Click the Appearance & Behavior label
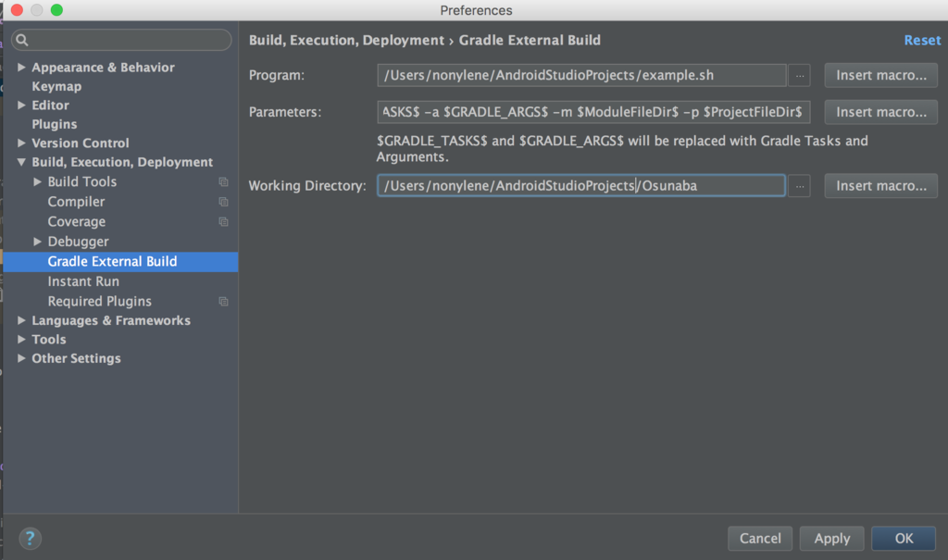This screenshot has width=948, height=560. [x=103, y=68]
